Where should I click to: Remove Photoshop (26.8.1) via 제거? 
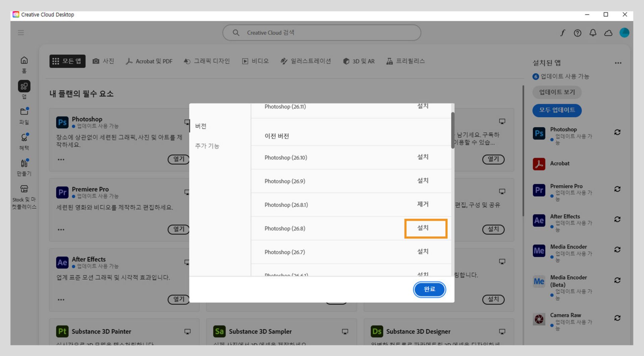[423, 204]
